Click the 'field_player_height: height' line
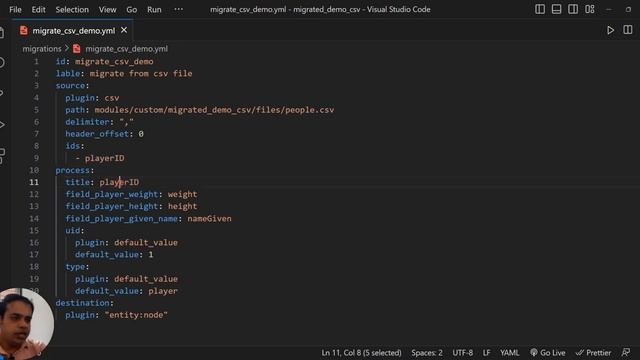Viewport: 640px width, 360px height. click(x=131, y=206)
